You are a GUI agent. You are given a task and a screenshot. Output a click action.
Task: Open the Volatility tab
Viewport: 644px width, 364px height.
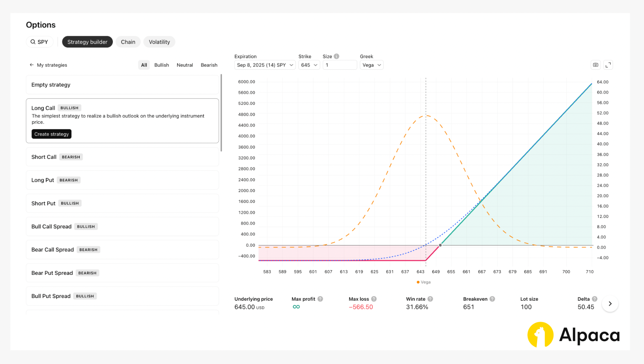pyautogui.click(x=159, y=42)
